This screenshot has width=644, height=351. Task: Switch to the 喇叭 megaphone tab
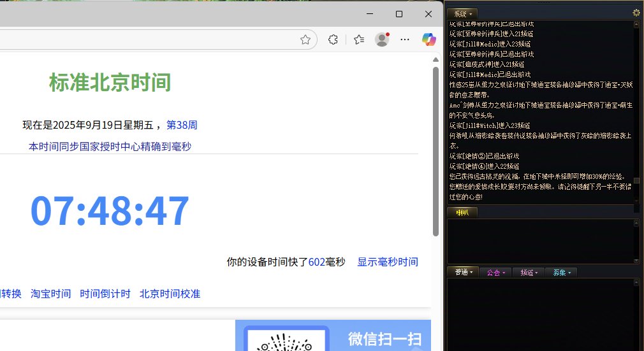(x=462, y=212)
